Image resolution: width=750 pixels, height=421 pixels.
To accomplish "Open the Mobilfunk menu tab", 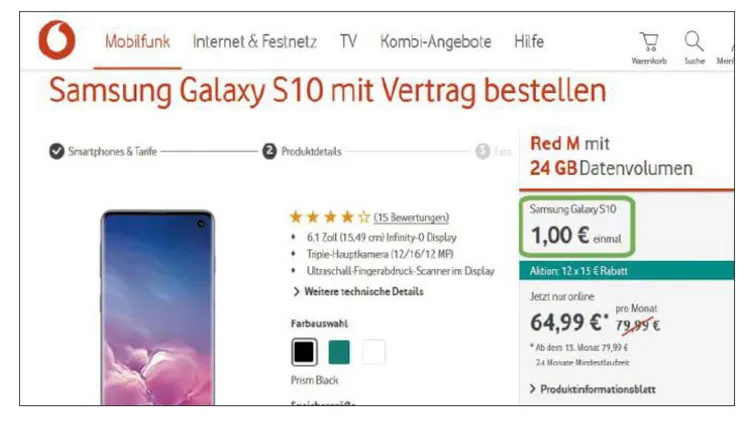I will (137, 42).
